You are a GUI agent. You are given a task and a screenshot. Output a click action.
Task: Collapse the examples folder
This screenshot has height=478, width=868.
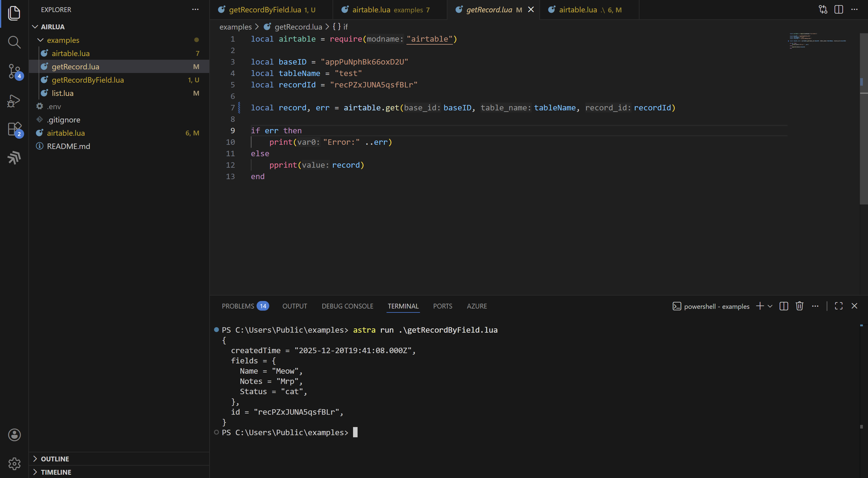pyautogui.click(x=63, y=40)
